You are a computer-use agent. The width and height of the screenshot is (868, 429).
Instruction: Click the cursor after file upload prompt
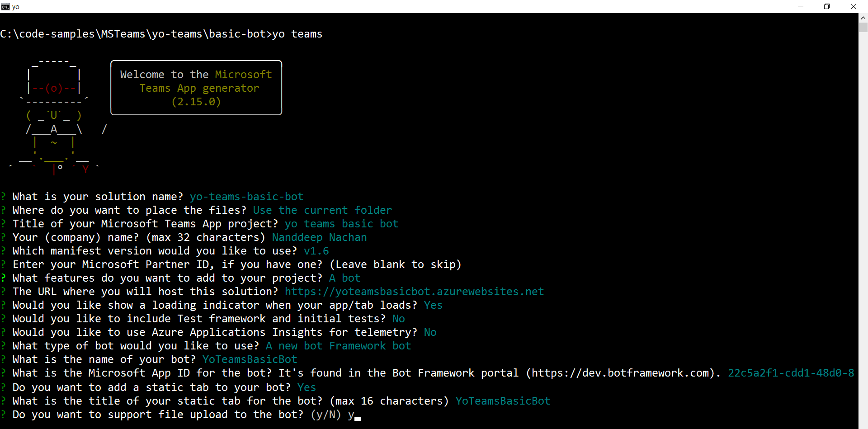pyautogui.click(x=358, y=415)
